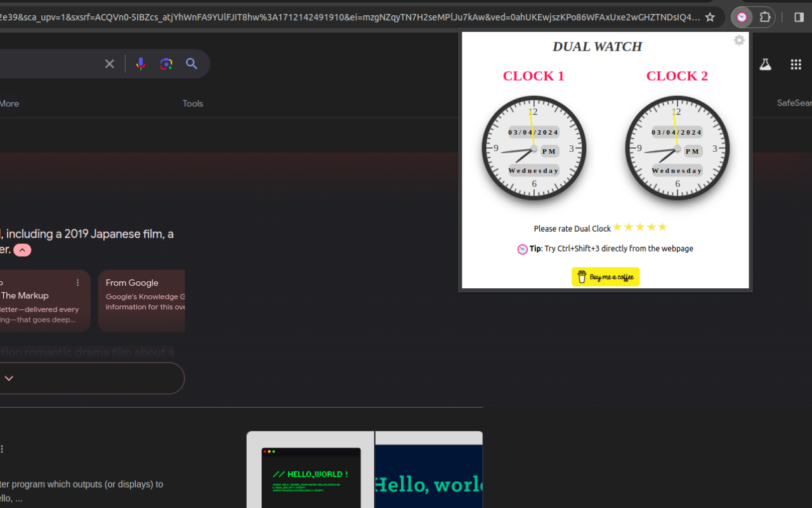Screen dimensions: 812x508
Task: Open the SafeSearch options
Action: point(794,102)
